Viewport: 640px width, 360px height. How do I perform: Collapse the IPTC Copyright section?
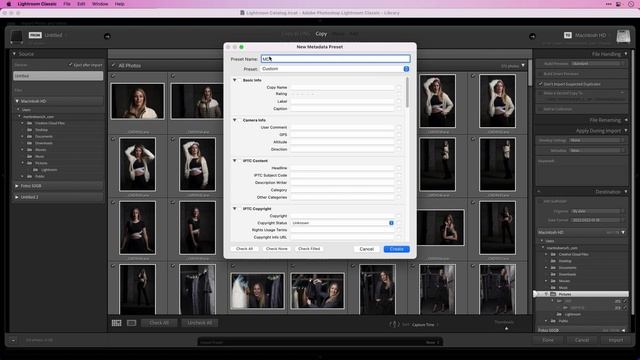(235, 209)
